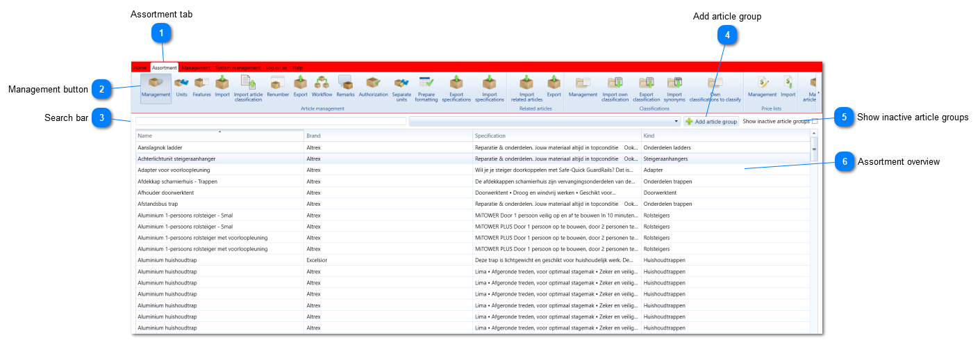Expand the ribbon overflow arrow at right
The image size is (980, 340).
[818, 92]
